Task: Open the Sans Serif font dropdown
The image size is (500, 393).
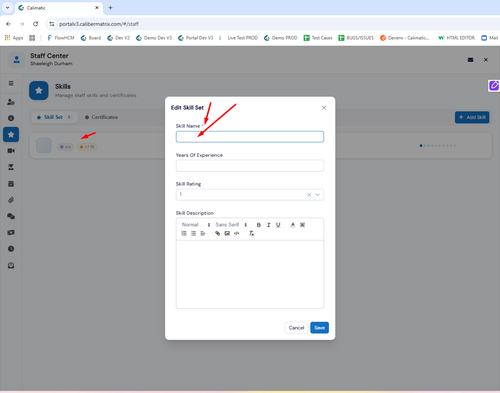Action: click(231, 225)
